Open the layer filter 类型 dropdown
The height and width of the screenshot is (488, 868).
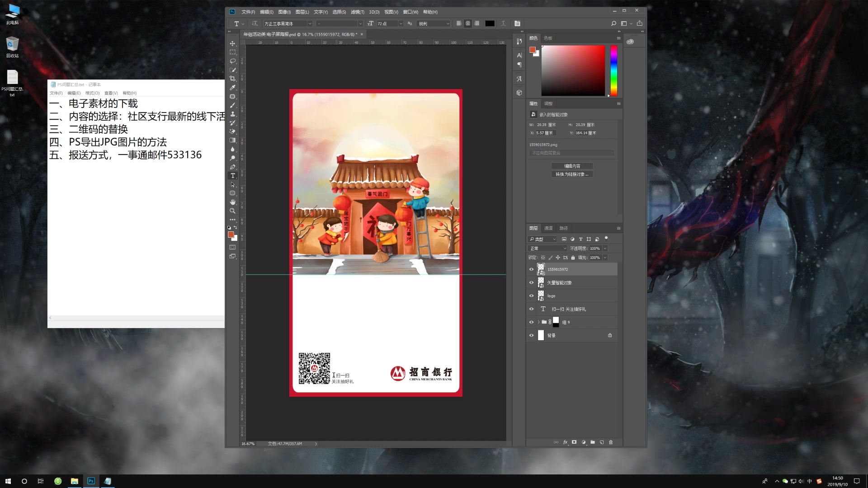(542, 239)
